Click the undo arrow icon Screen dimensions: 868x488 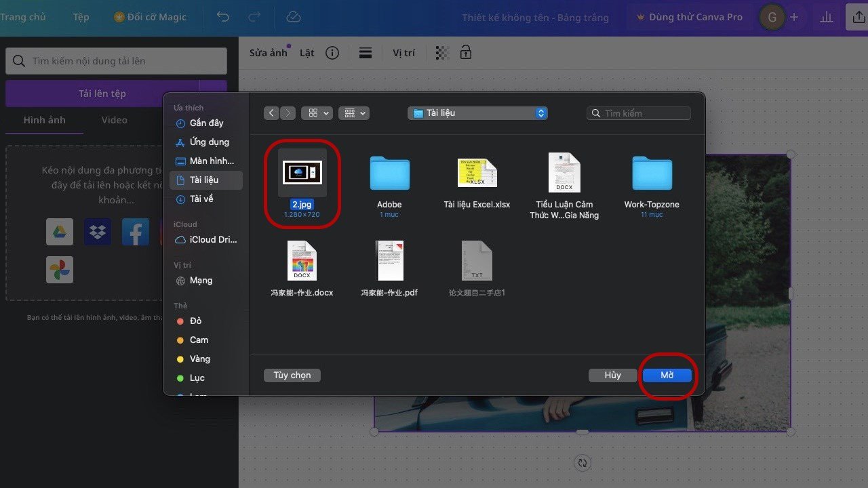tap(223, 17)
